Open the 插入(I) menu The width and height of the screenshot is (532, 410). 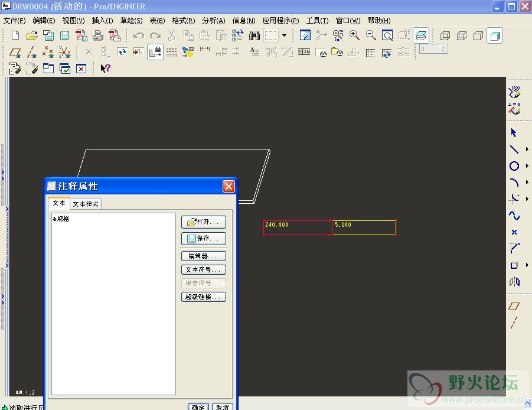click(102, 21)
